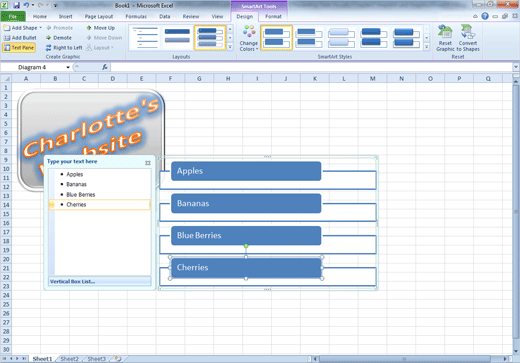Close the text pane with its X
Image resolution: width=520 pixels, height=363 pixels.
[x=148, y=163]
